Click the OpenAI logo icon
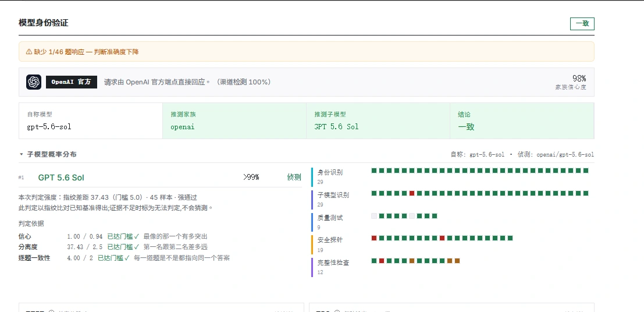 (x=34, y=82)
